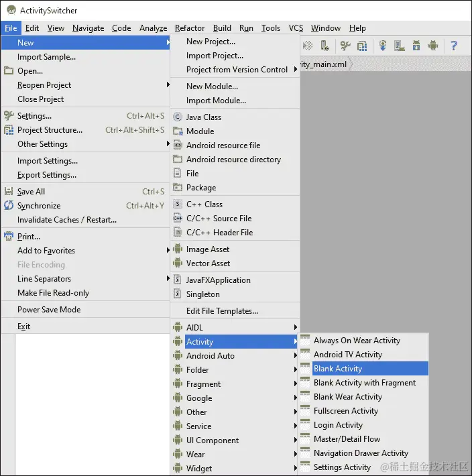Open the VCS menu
The width and height of the screenshot is (472, 476).
(296, 28)
